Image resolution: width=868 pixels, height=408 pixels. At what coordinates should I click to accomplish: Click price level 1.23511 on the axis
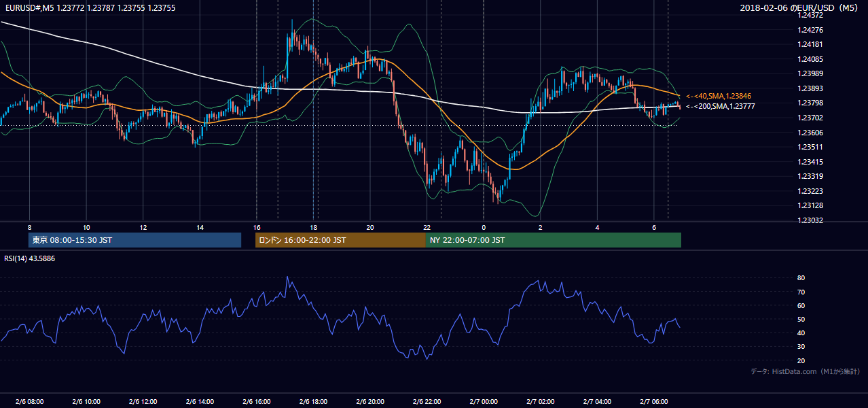[x=812, y=147]
